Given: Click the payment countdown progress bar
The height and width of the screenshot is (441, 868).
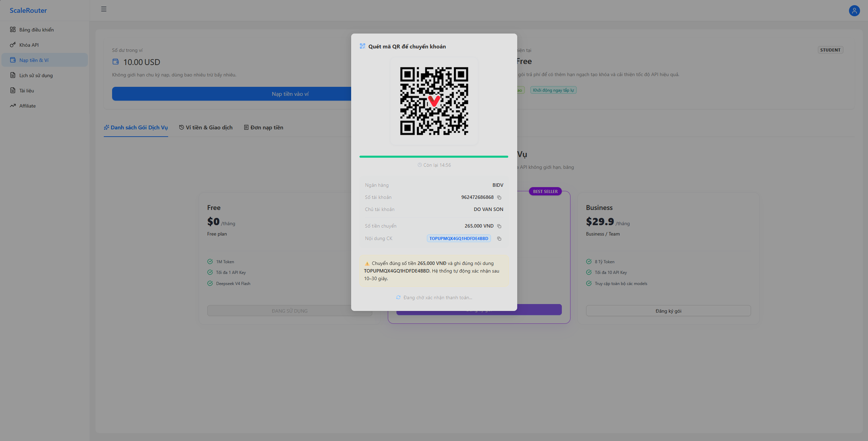Looking at the screenshot, I should tap(434, 157).
